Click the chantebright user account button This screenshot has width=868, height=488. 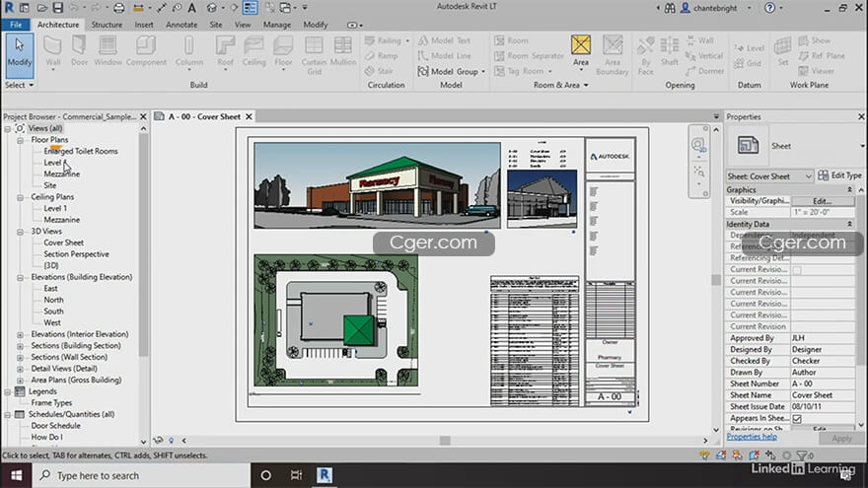click(716, 8)
